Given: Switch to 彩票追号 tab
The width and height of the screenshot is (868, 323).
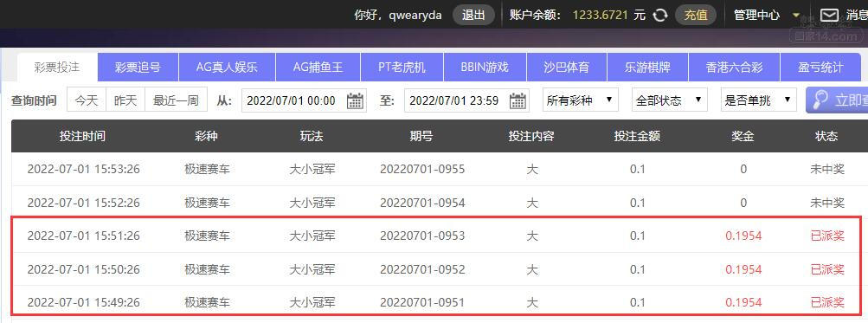Looking at the screenshot, I should click(138, 68).
